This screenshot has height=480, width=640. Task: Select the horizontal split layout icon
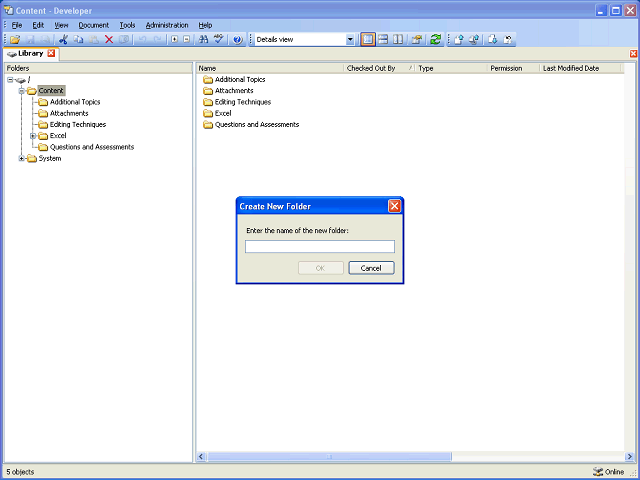coord(383,40)
